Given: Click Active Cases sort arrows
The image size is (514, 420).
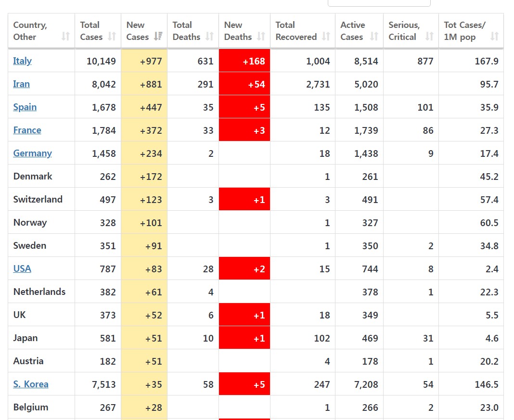Looking at the screenshot, I should [x=374, y=37].
